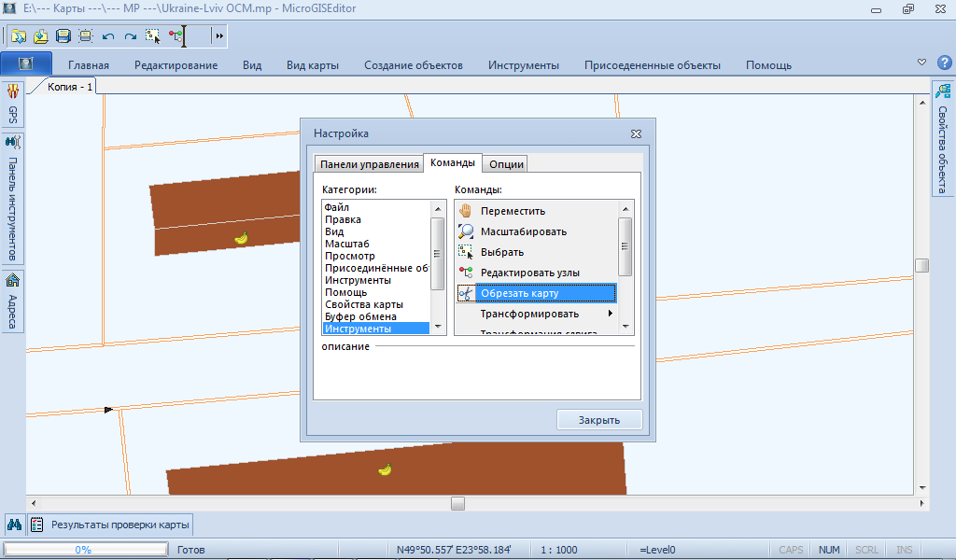The image size is (956, 560).
Task: Select the Обрезать карту scissors command
Action: (519, 293)
